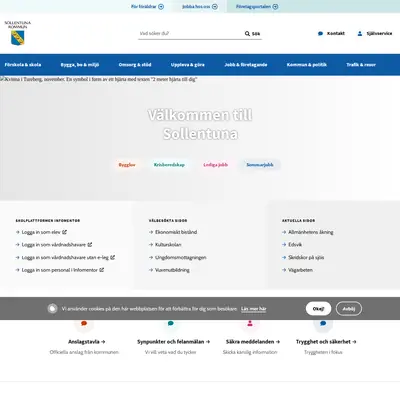Click the Självservice person icon
Viewport: 400px width, 400px height.
[360, 33]
